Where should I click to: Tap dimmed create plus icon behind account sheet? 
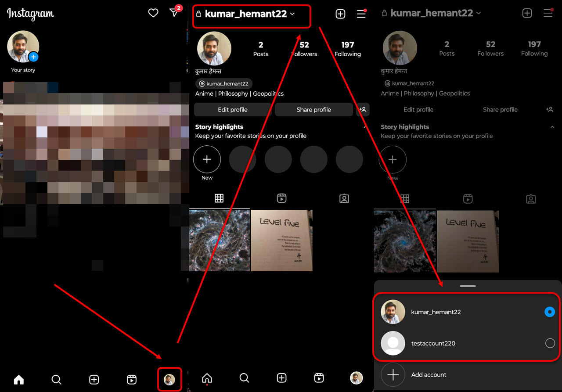click(527, 13)
